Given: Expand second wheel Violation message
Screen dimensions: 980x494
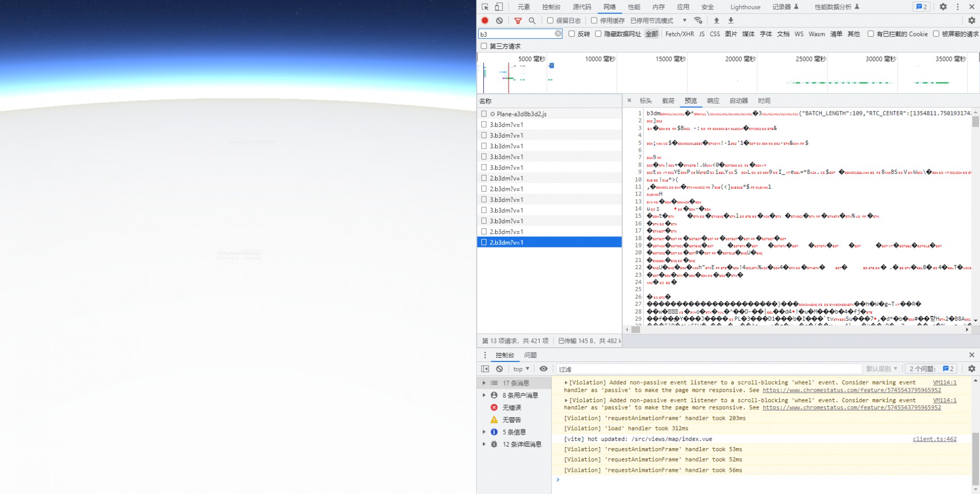Looking at the screenshot, I should tap(566, 400).
